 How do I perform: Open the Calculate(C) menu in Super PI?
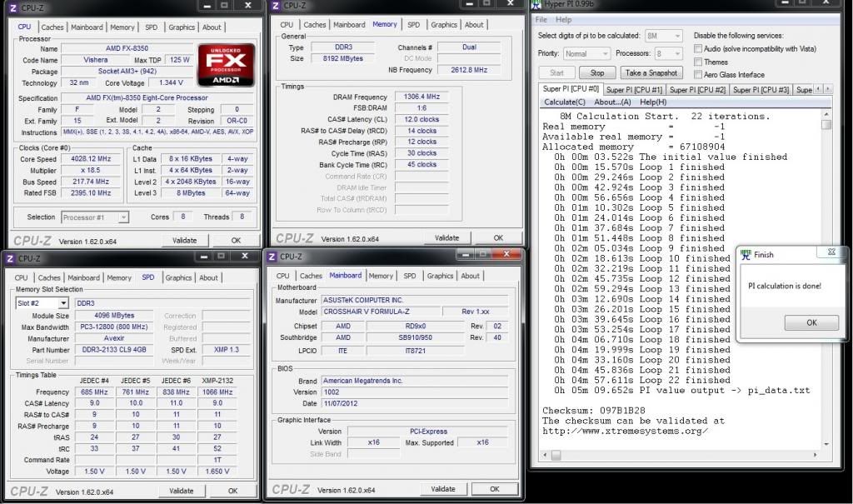click(565, 102)
